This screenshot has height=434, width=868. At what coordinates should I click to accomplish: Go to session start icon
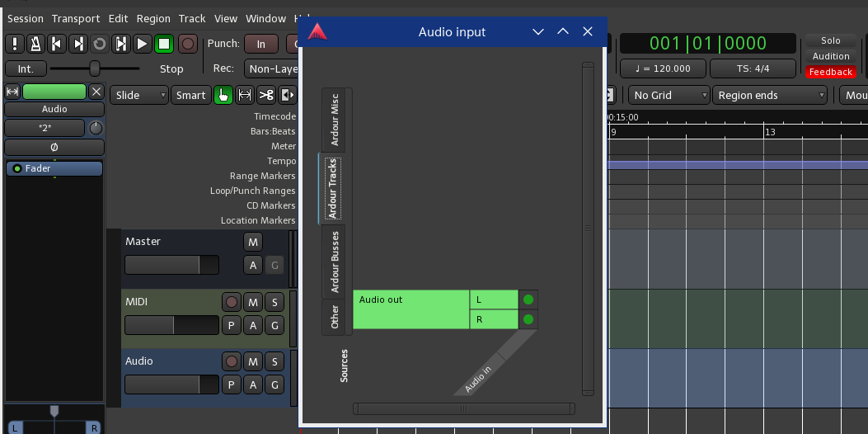(x=57, y=44)
